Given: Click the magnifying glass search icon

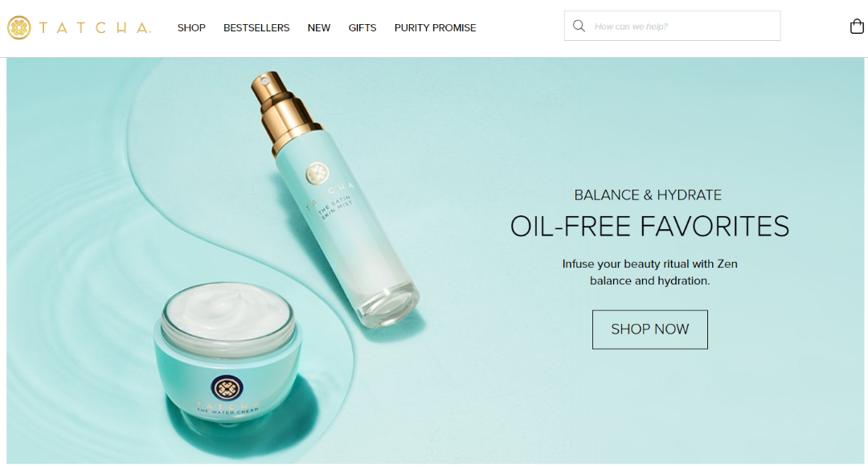Looking at the screenshot, I should click(579, 26).
